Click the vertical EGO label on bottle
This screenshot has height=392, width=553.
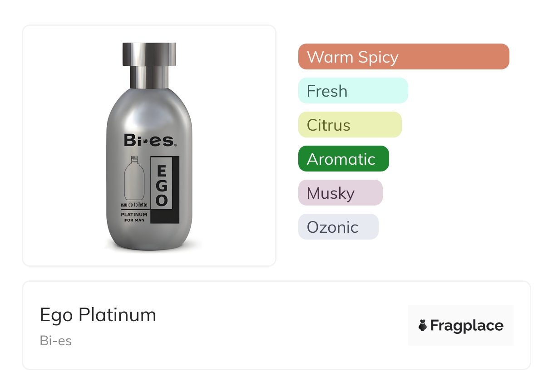tap(163, 187)
